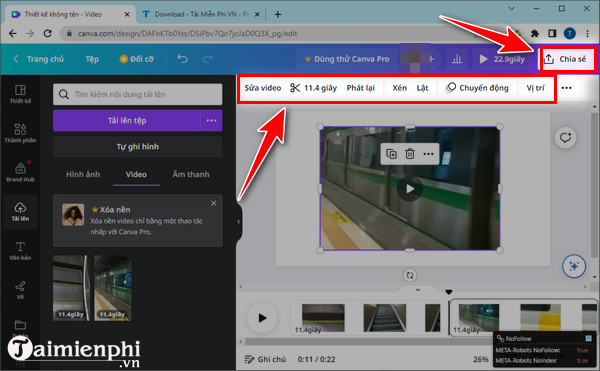Open the Đổi cỡ resize menu
Viewport: 600px width, 371px height.
click(x=137, y=59)
